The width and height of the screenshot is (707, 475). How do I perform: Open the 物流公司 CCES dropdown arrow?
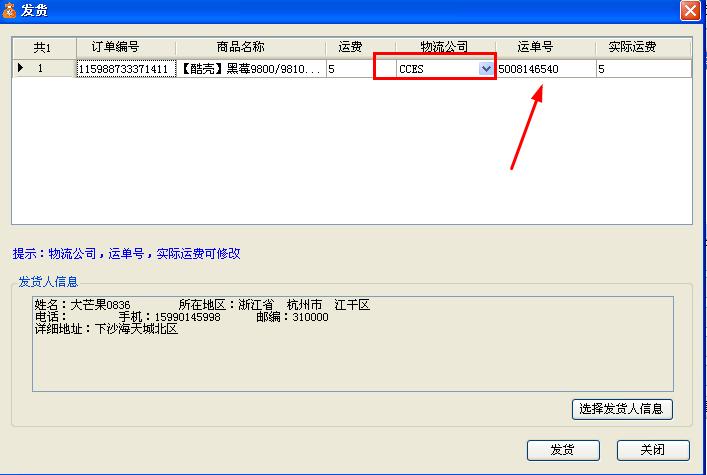coord(486,69)
